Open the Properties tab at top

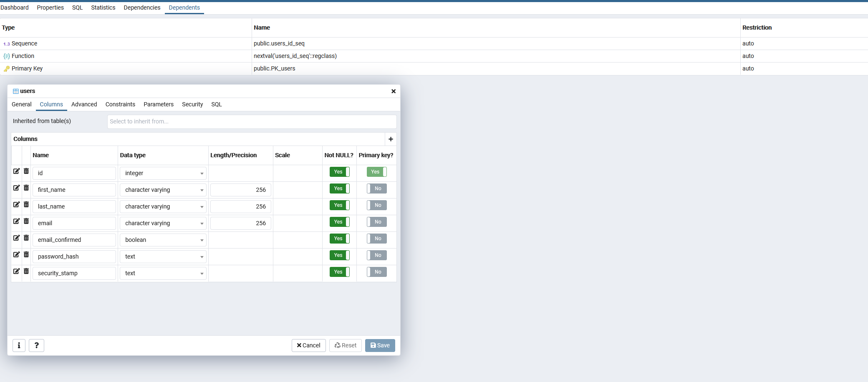click(50, 8)
